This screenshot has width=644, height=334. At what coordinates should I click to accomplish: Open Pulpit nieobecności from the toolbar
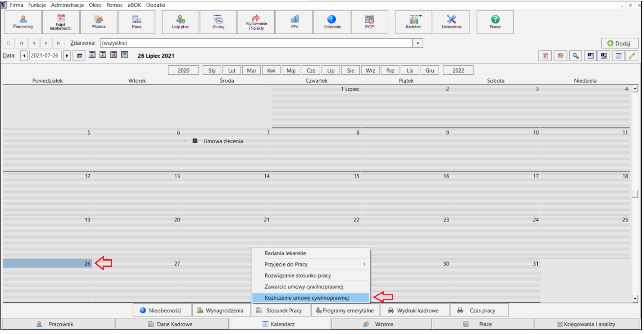pyautogui.click(x=61, y=22)
